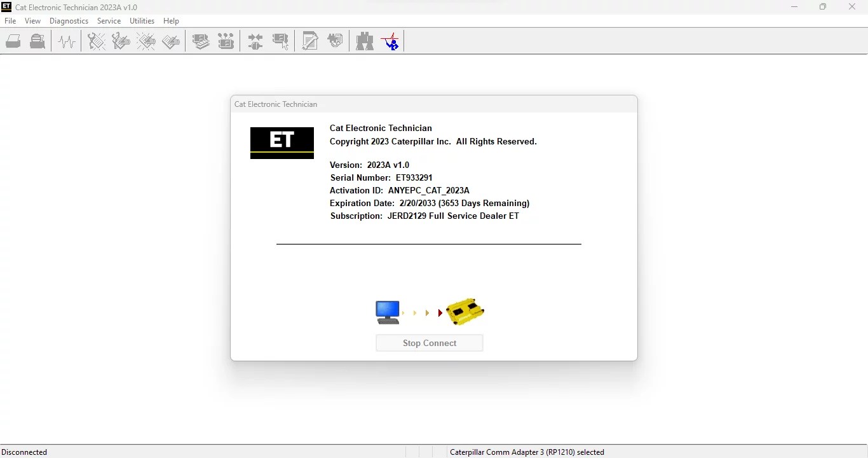Viewport: 868px width, 458px height.
Task: Click the binoculars search toolbar icon
Action: [x=365, y=41]
